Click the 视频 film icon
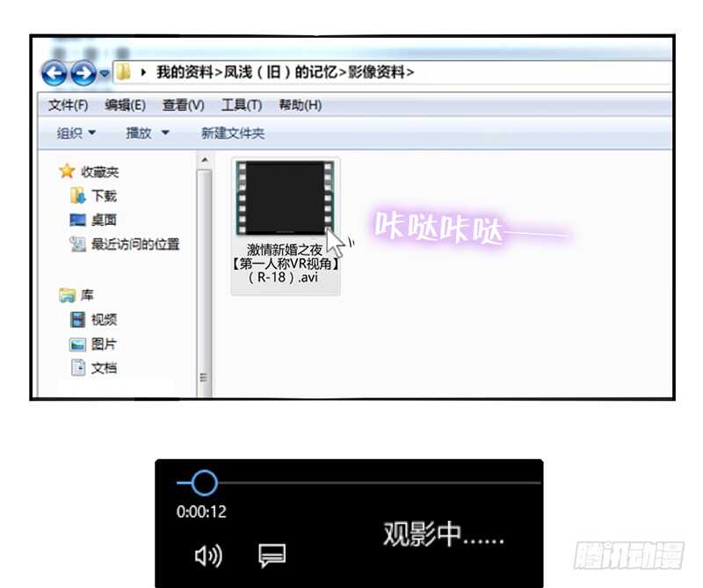This screenshot has width=703, height=588. pyautogui.click(x=77, y=320)
